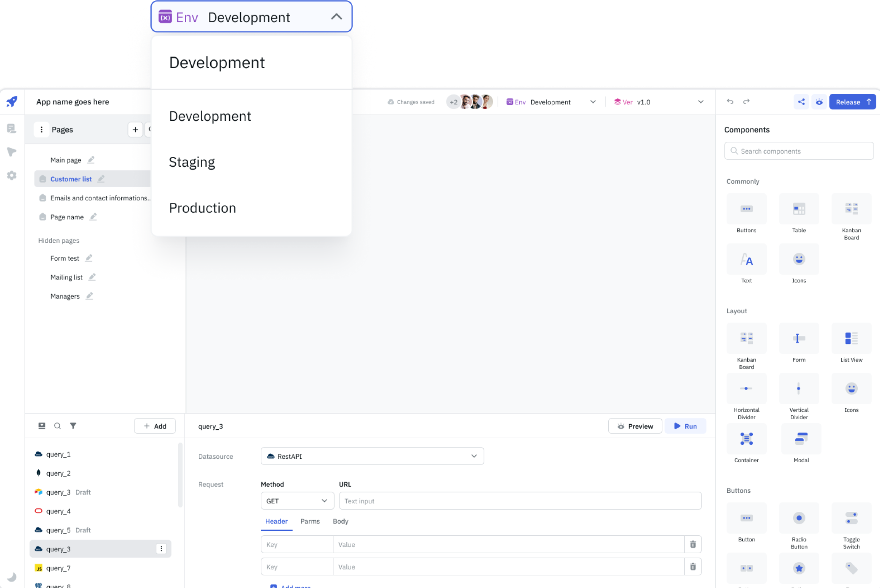Click the filter icon in queries panel
This screenshot has height=588, width=880.
tap(73, 426)
